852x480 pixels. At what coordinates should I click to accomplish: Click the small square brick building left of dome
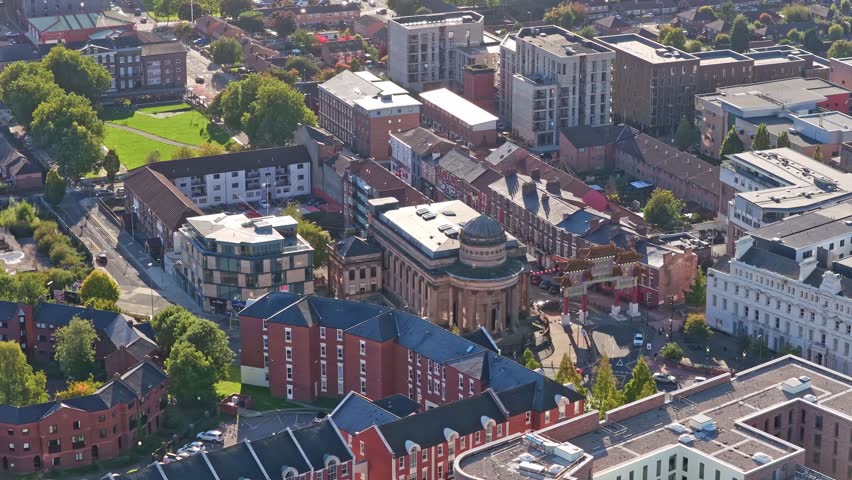pyautogui.click(x=355, y=266)
